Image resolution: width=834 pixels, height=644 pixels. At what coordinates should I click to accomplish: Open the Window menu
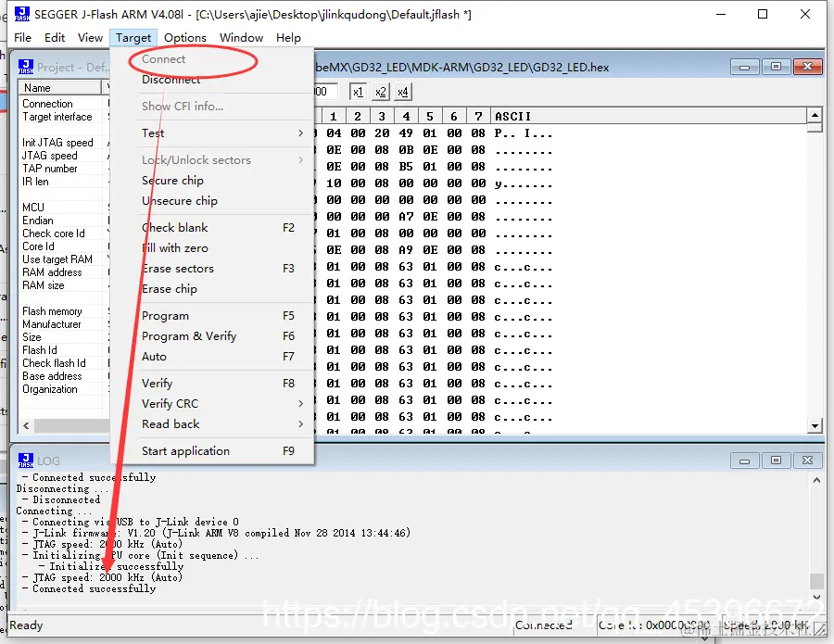[x=241, y=38]
